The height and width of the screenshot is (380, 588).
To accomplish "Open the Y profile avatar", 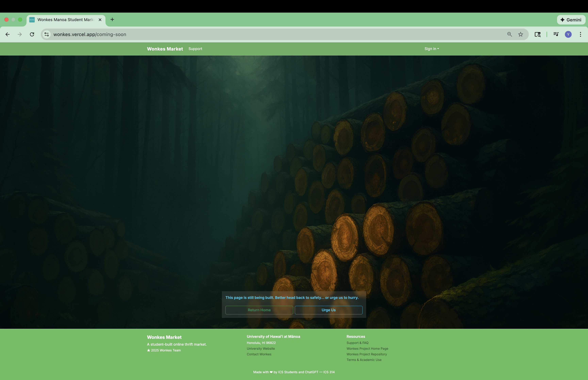I will click(x=568, y=34).
